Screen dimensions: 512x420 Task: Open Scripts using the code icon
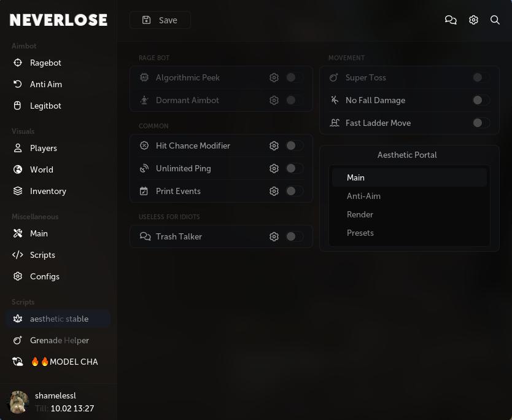tap(18, 255)
